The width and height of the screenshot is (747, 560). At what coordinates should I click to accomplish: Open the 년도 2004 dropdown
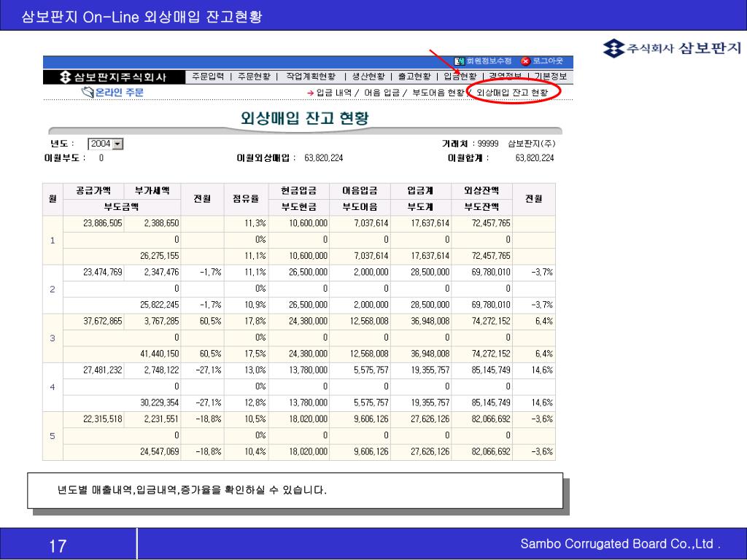[117, 144]
